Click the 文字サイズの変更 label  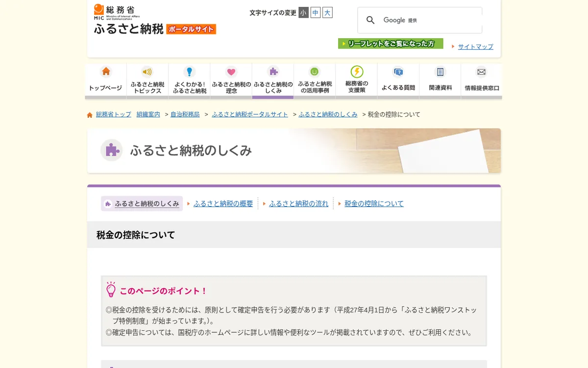click(273, 13)
